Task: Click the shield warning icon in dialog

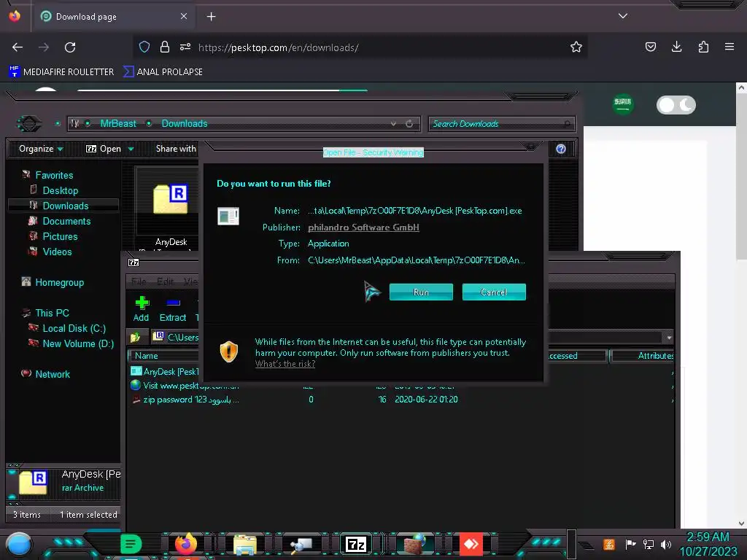Action: coord(228,352)
